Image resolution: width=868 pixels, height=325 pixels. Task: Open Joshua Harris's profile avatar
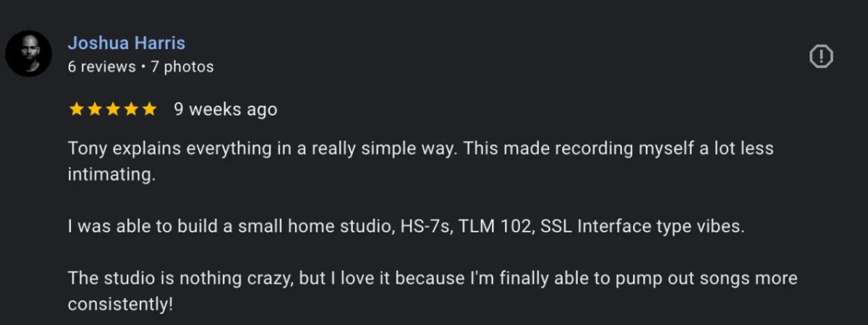click(28, 54)
